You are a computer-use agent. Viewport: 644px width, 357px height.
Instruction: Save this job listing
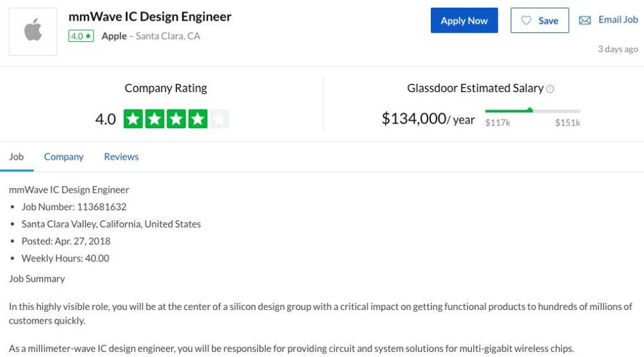[x=540, y=20]
